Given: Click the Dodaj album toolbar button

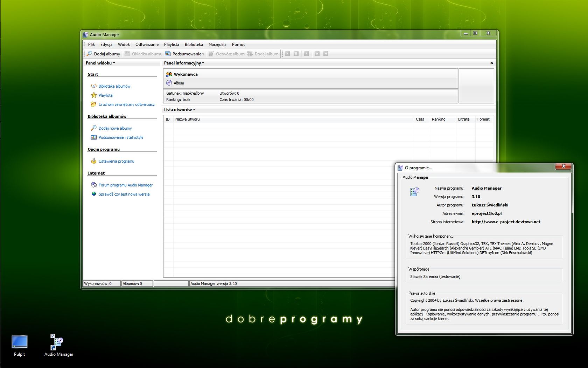Looking at the screenshot, I should click(x=263, y=54).
